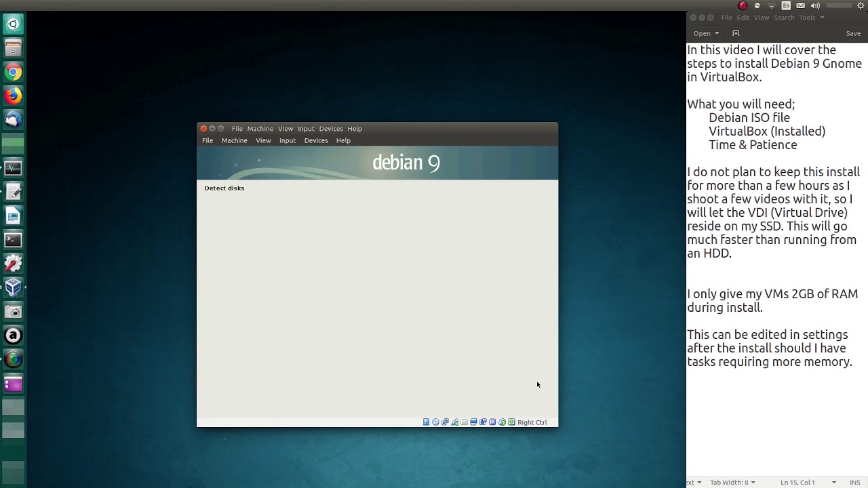This screenshot has width=868, height=488.
Task: Click the 'Time & Patience' line in the editor
Action: click(x=753, y=145)
